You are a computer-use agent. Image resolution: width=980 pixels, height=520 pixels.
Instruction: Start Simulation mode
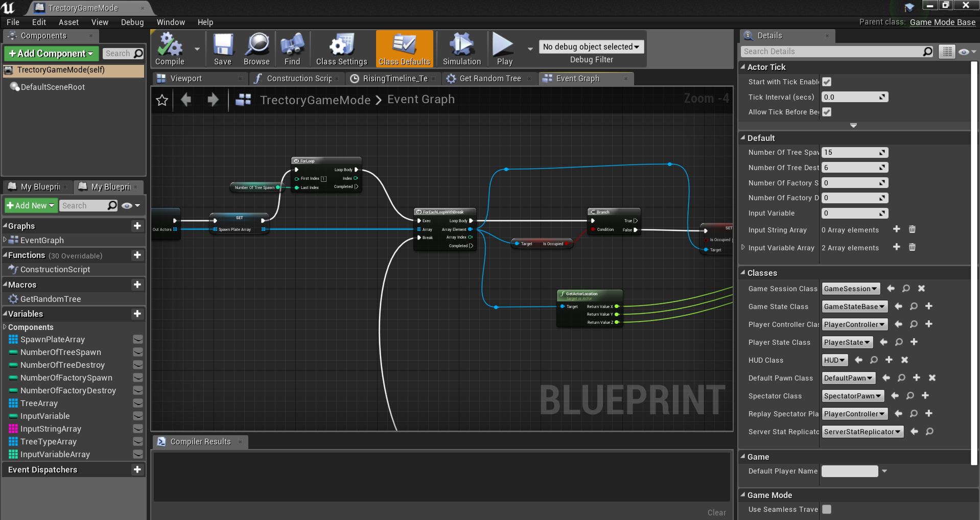pos(461,49)
